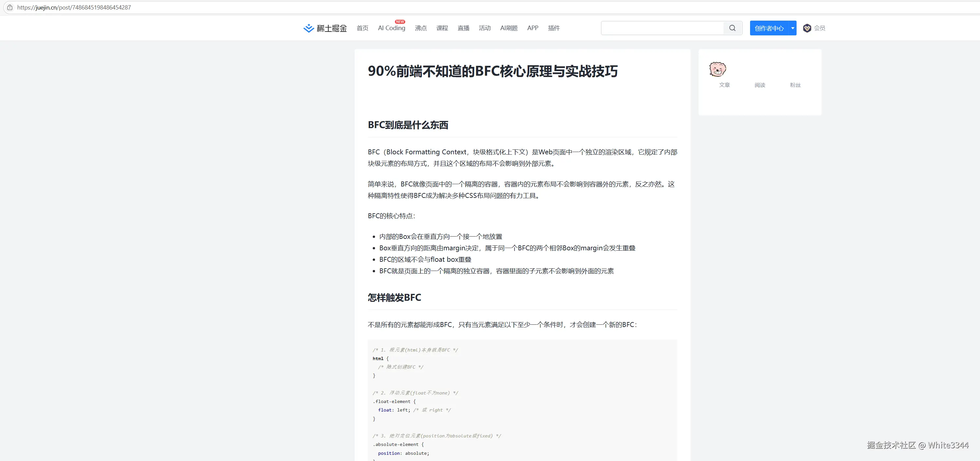Click the 稀土掘金 logo icon

[308, 28]
